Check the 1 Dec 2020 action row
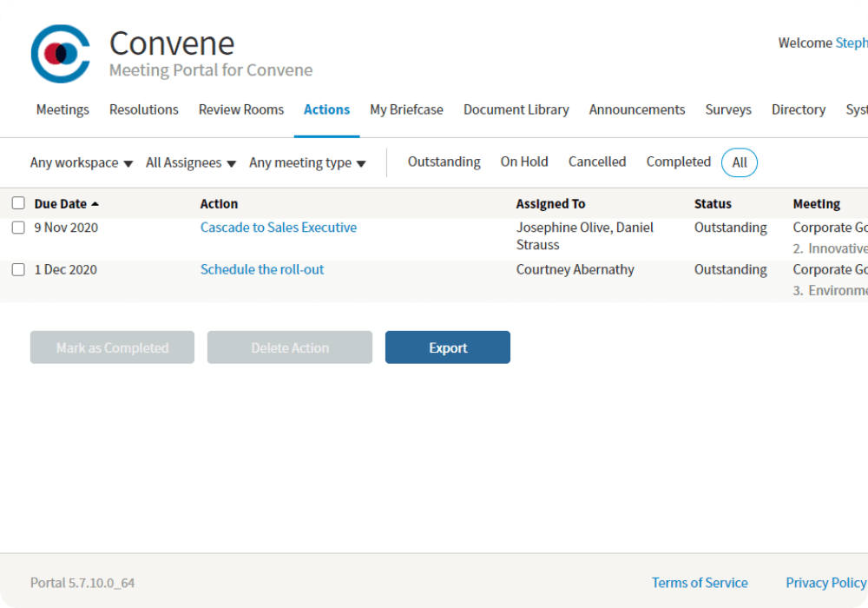 tap(18, 270)
